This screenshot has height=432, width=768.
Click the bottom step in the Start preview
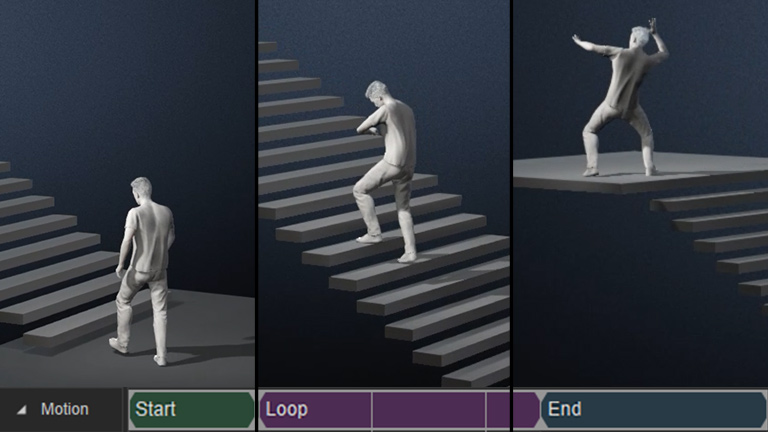pos(73,330)
